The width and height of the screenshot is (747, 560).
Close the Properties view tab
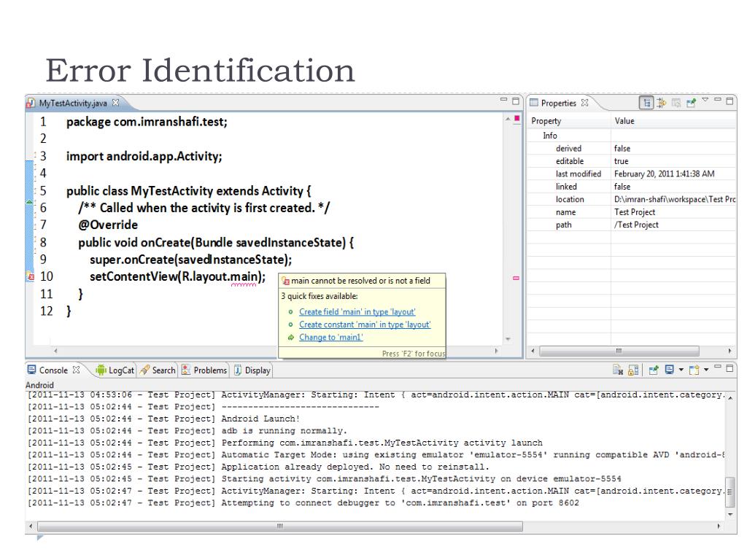point(584,102)
